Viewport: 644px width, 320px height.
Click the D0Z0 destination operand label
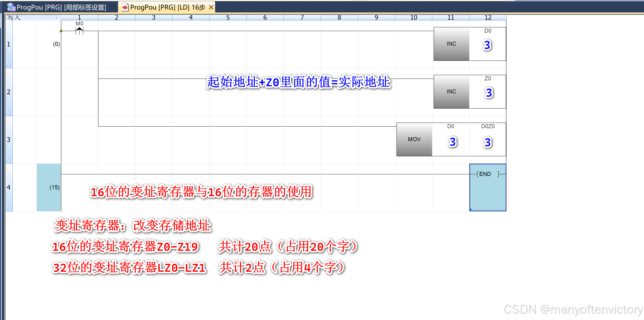(x=488, y=126)
